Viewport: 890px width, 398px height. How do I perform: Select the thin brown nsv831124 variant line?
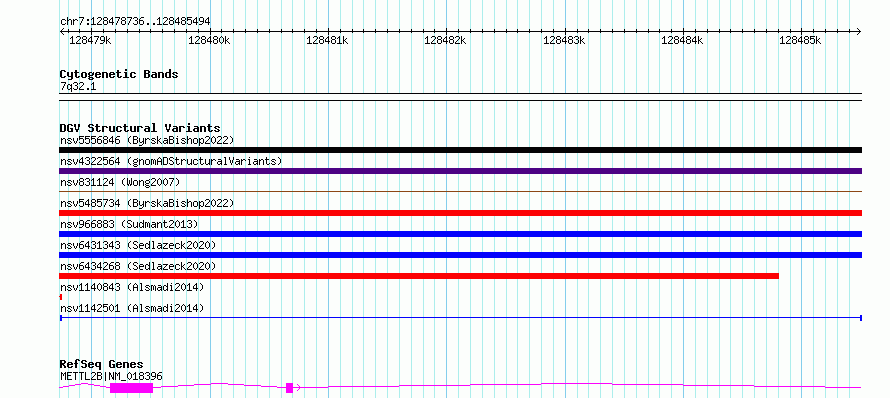click(460, 191)
